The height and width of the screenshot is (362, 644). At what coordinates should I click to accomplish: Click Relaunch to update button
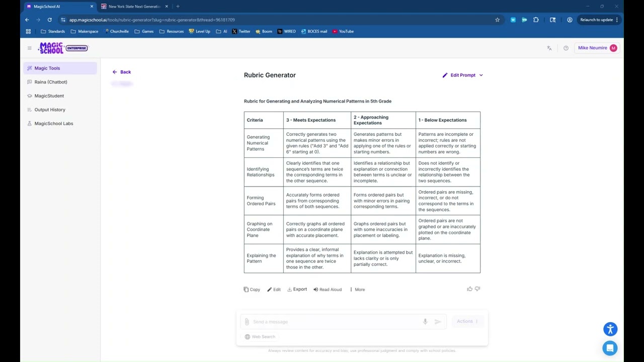599,20
